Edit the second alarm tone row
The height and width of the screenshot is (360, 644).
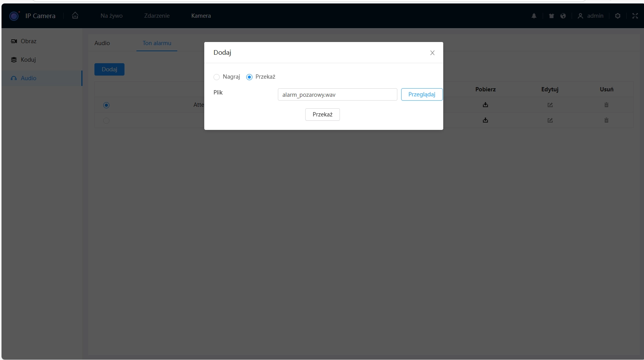pyautogui.click(x=550, y=120)
